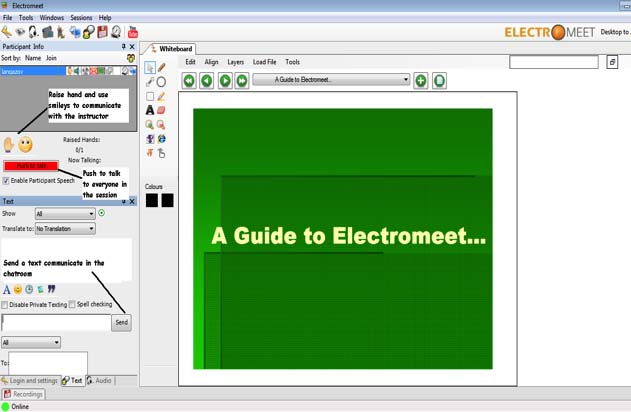This screenshot has width=631, height=412.
Task: Open the whiteboard Layers menu
Action: (x=235, y=62)
